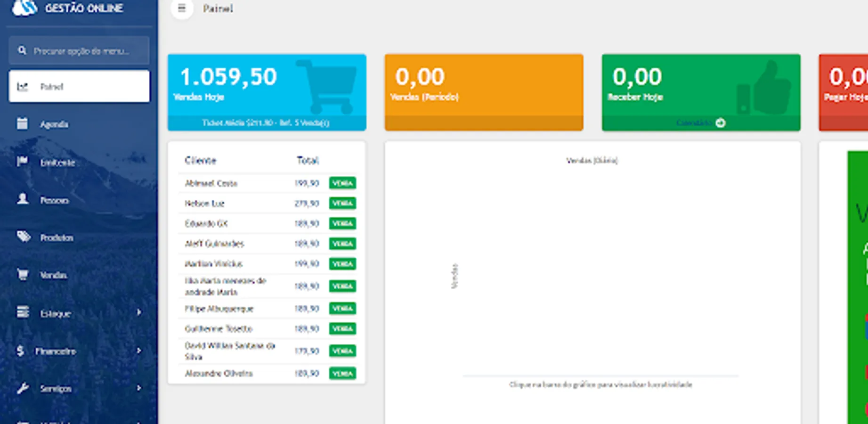This screenshot has width=868, height=424.
Task: Click the VENDA badge for Aleff Guimarães
Action: click(342, 244)
